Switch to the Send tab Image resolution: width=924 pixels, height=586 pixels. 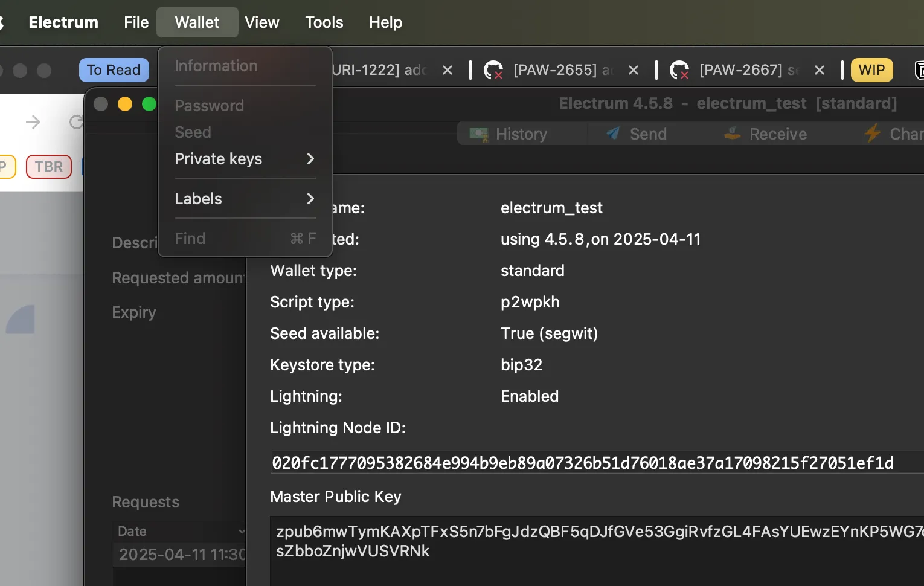tap(637, 134)
